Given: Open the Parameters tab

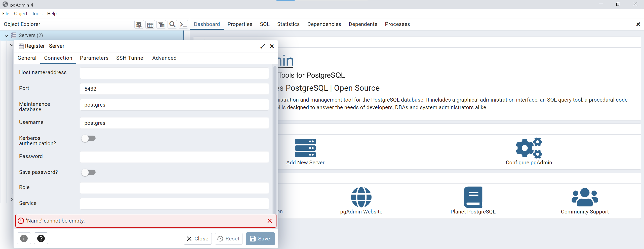Looking at the screenshot, I should coord(94,58).
